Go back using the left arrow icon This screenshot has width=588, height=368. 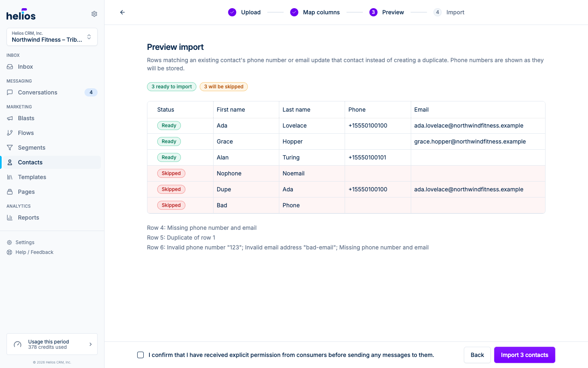(x=122, y=12)
